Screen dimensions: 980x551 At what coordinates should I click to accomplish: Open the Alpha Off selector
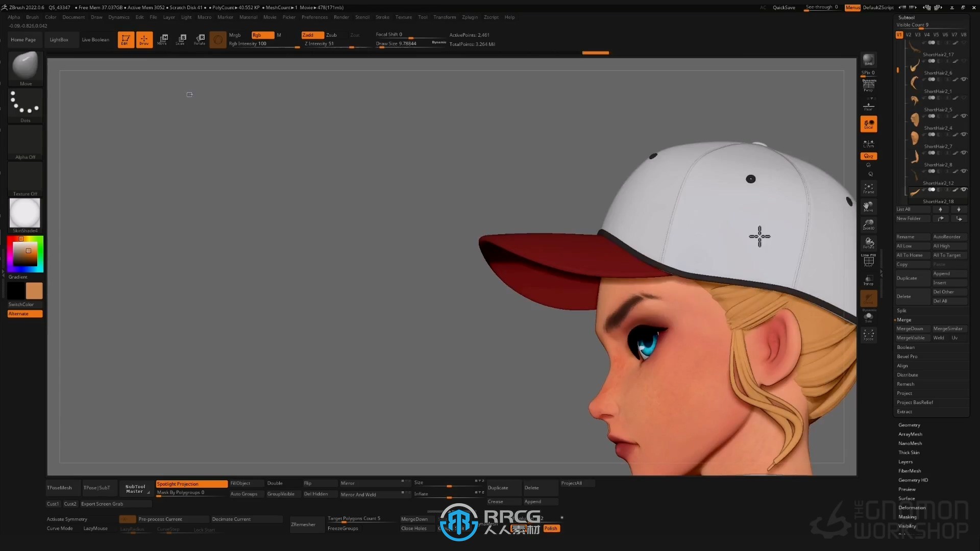(x=25, y=143)
